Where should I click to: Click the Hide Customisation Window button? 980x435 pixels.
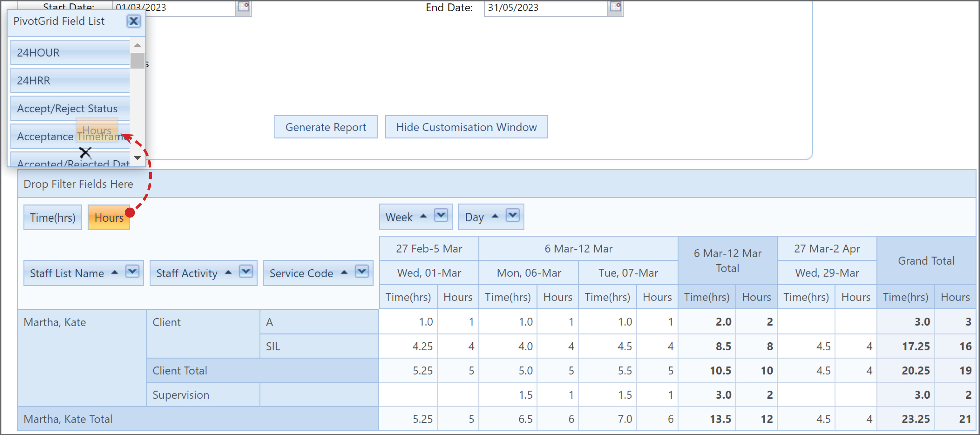click(x=466, y=127)
